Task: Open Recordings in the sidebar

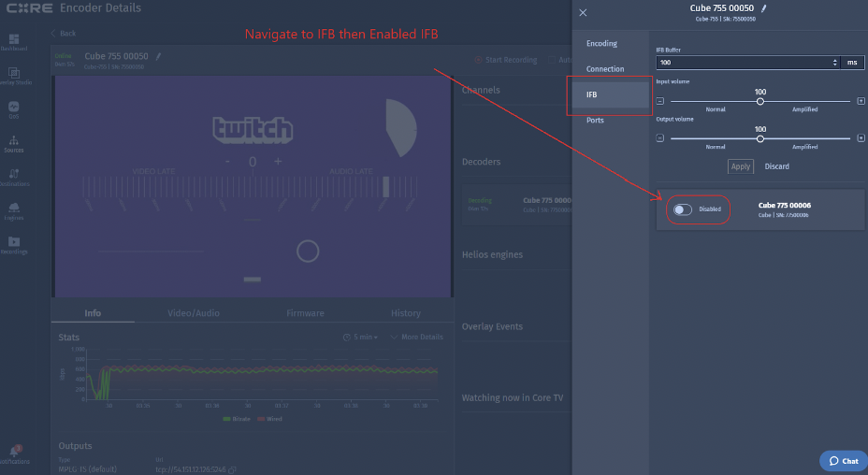Action: click(14, 244)
